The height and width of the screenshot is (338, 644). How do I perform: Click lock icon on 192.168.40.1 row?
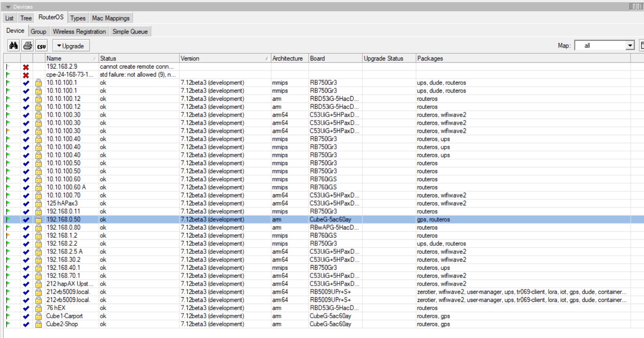(x=39, y=268)
